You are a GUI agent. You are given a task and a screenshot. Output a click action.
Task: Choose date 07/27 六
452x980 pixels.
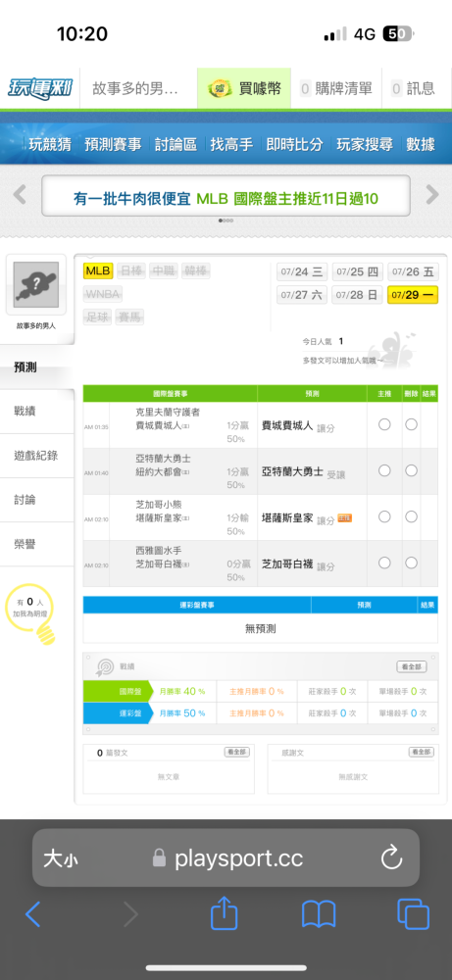[x=302, y=295]
